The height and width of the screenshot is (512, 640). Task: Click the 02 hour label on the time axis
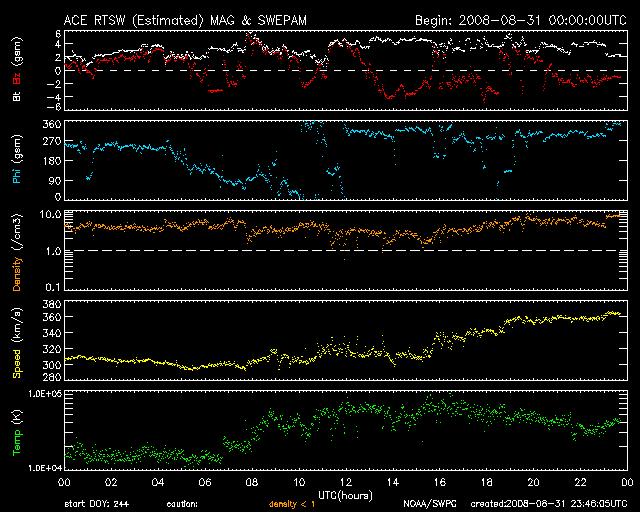pos(111,482)
